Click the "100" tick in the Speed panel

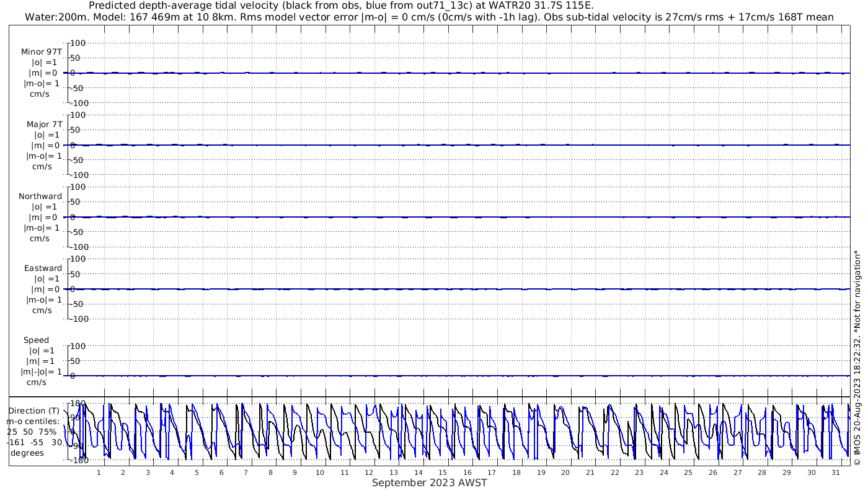79,346
